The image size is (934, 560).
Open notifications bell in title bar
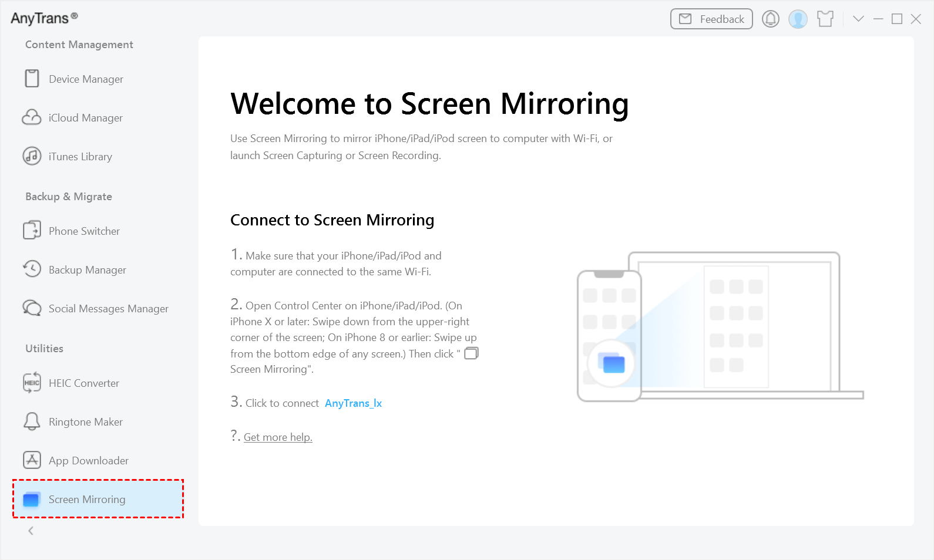pyautogui.click(x=770, y=19)
